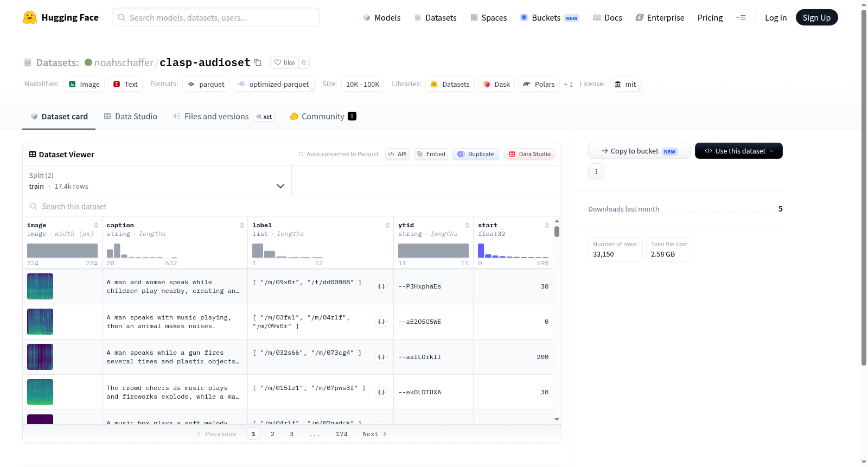The height and width of the screenshot is (467, 868).
Task: Click the noahschaffer avatar icon
Action: (x=88, y=62)
